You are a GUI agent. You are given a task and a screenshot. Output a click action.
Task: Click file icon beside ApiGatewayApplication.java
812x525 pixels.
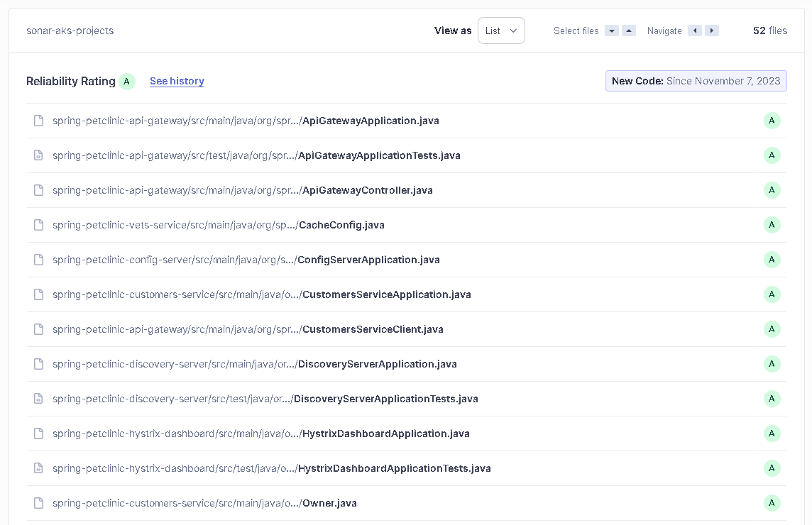coord(38,121)
